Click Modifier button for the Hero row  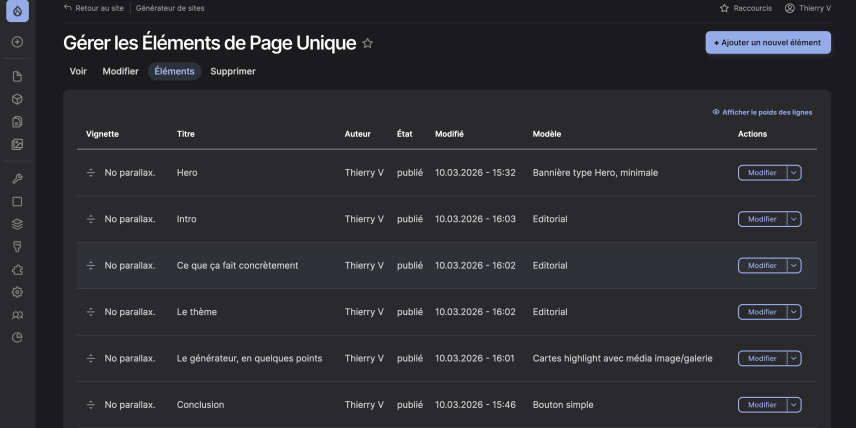pos(762,173)
